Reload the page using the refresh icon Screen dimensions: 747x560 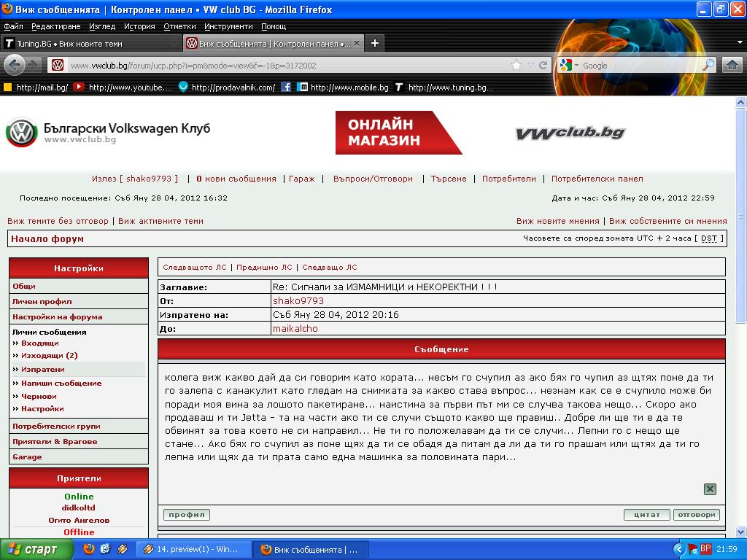pos(543,66)
